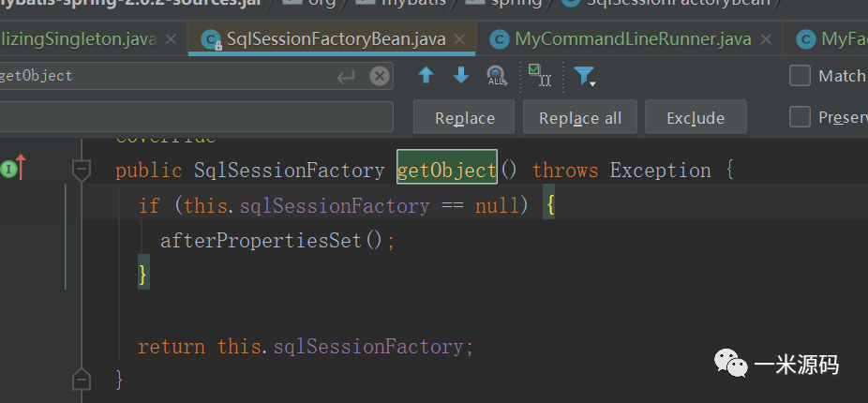Screen dimensions: 868x403
Task: Click the Find All occurrences icon
Action: click(497, 76)
